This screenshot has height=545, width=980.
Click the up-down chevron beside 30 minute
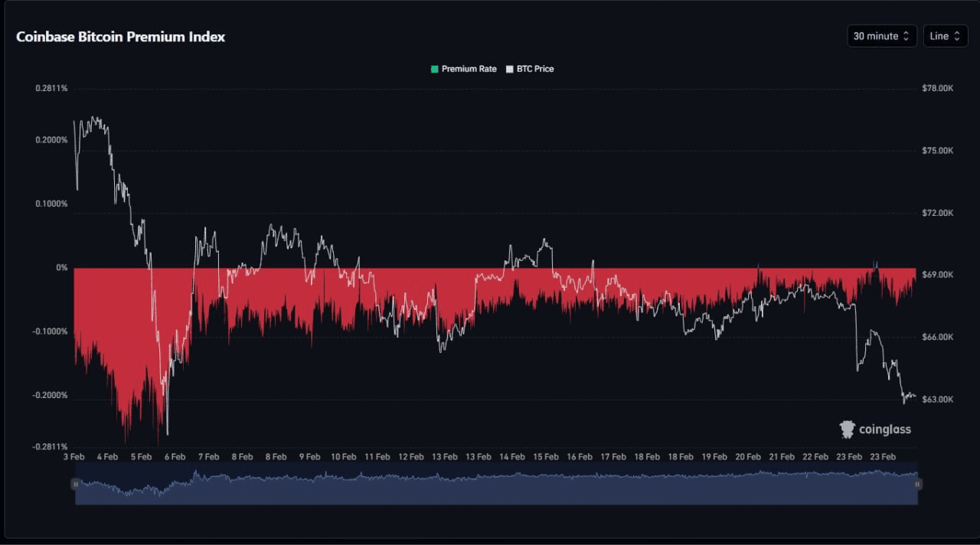point(906,36)
